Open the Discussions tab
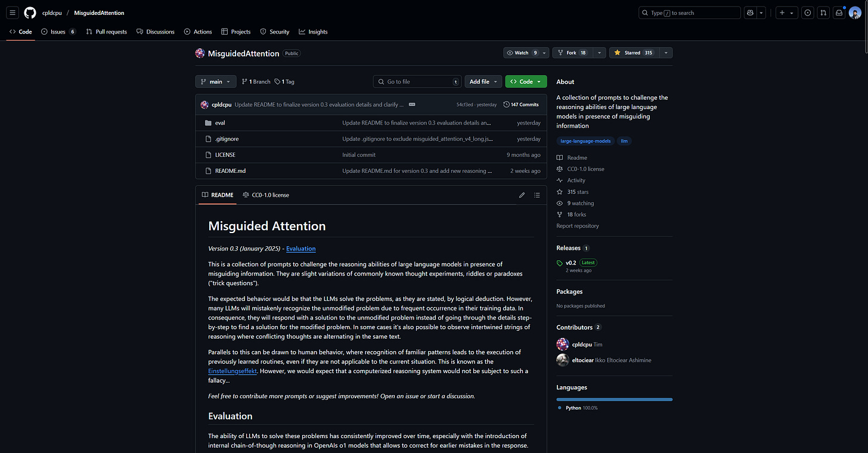The width and height of the screenshot is (868, 453). [156, 32]
